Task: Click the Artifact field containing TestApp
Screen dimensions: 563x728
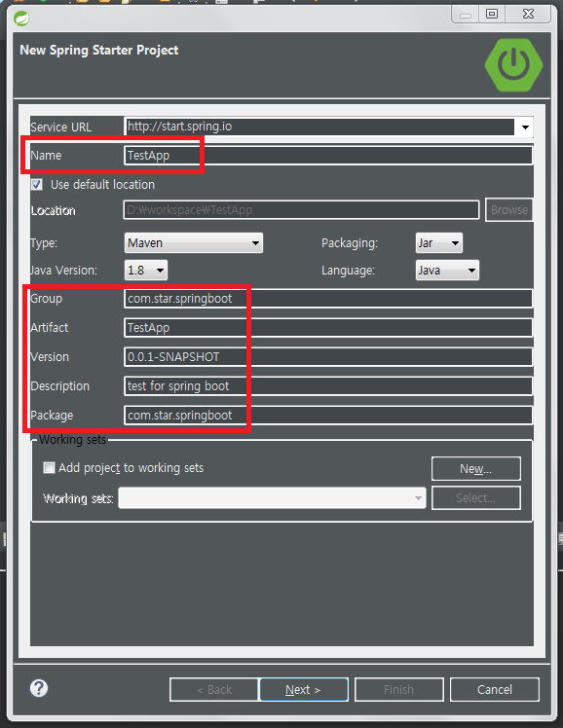Action: pyautogui.click(x=328, y=328)
